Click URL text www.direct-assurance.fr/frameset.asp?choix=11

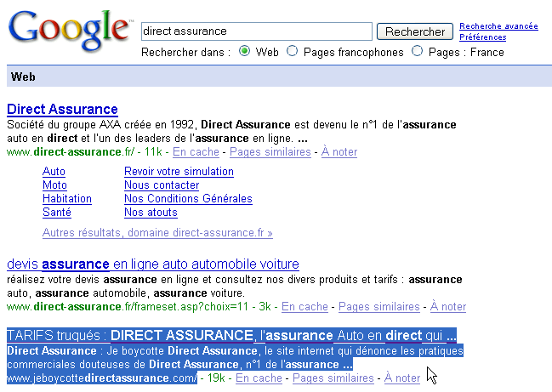[x=128, y=307]
